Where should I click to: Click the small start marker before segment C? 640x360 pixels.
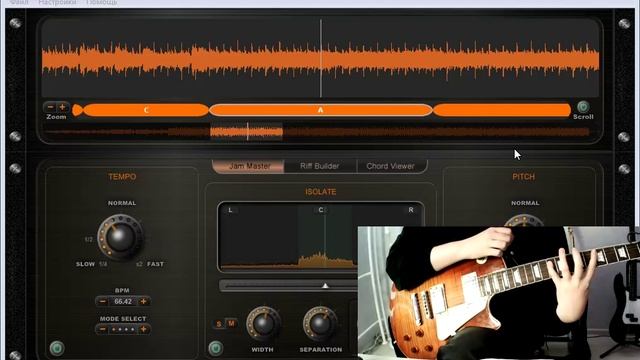77,110
